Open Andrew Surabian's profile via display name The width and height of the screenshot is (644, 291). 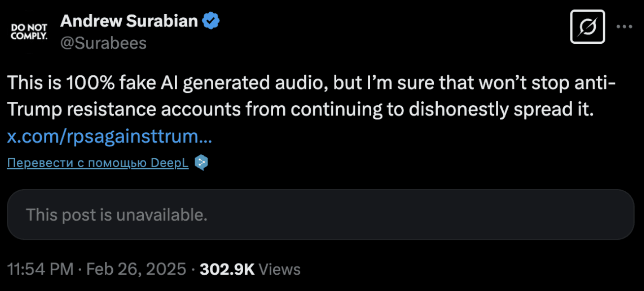click(129, 21)
